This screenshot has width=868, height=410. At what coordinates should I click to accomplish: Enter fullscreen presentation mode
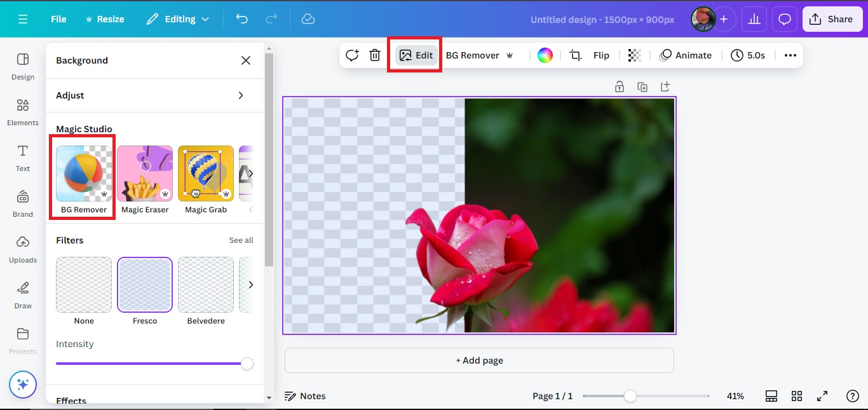822,396
